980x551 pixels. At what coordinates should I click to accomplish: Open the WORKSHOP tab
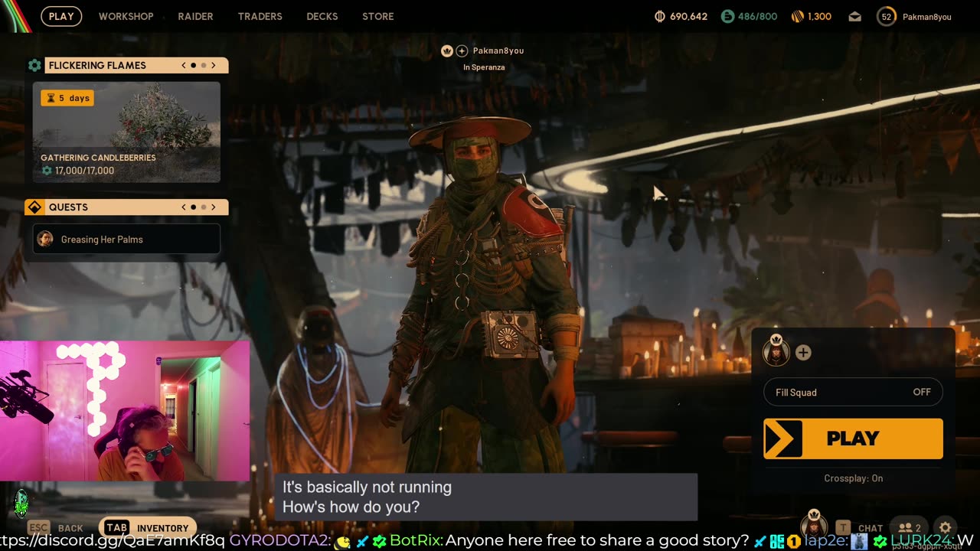click(126, 16)
